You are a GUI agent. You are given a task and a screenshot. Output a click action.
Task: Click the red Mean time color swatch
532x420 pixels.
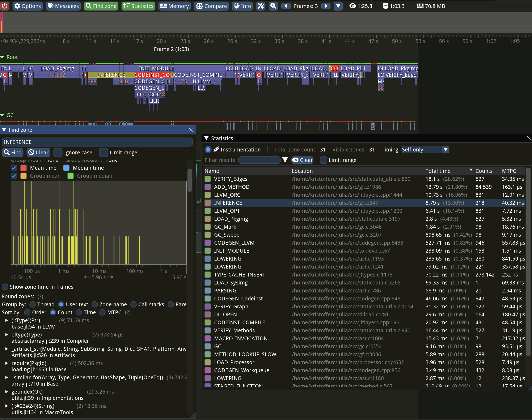coord(24,168)
